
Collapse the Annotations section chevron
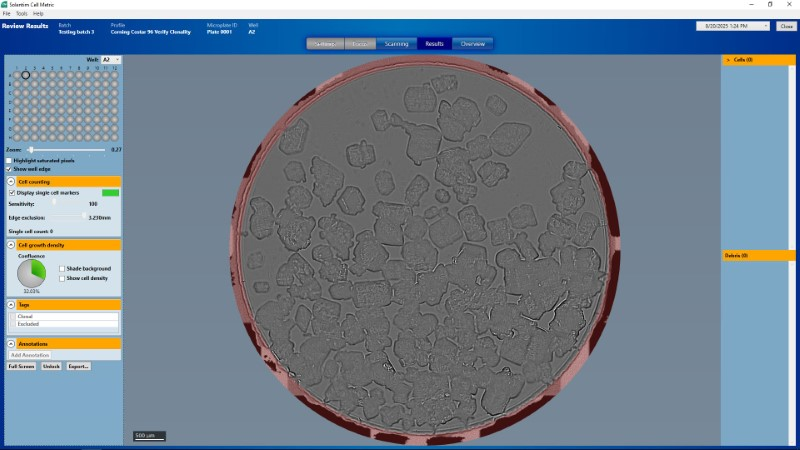[11, 344]
